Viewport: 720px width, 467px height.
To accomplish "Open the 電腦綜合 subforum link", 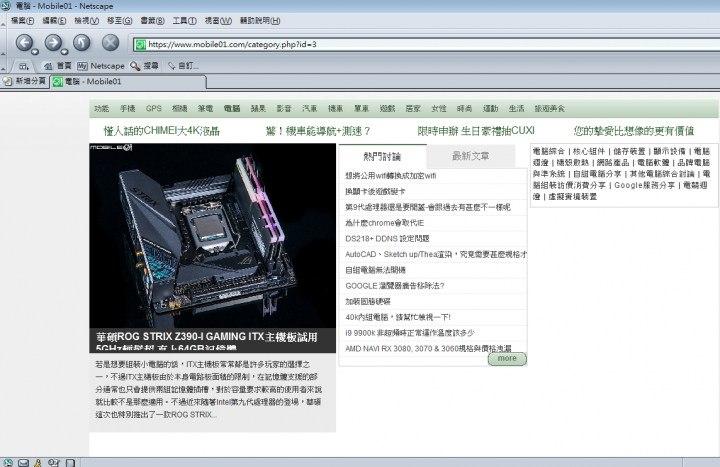I will click(549, 151).
